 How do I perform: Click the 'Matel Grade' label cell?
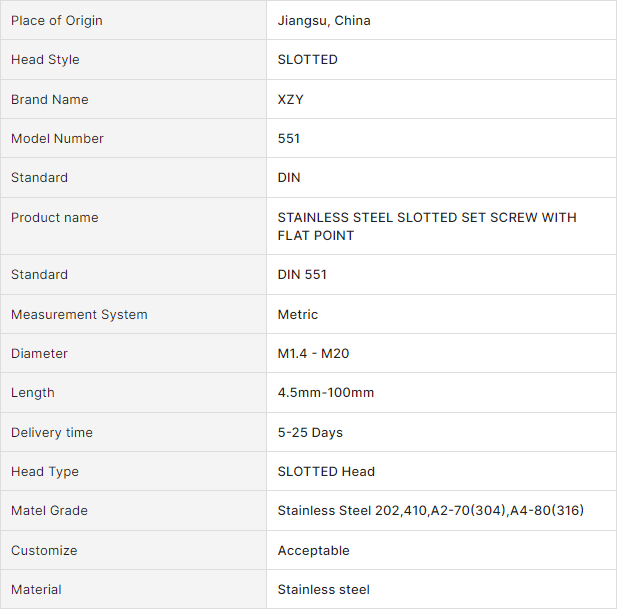click(50, 511)
